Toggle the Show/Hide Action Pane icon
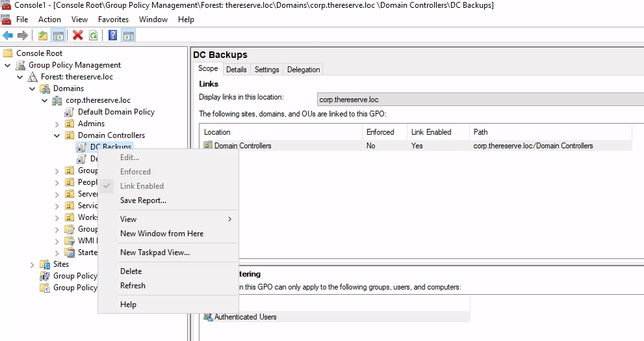The width and height of the screenshot is (644, 341). pyautogui.click(x=129, y=35)
